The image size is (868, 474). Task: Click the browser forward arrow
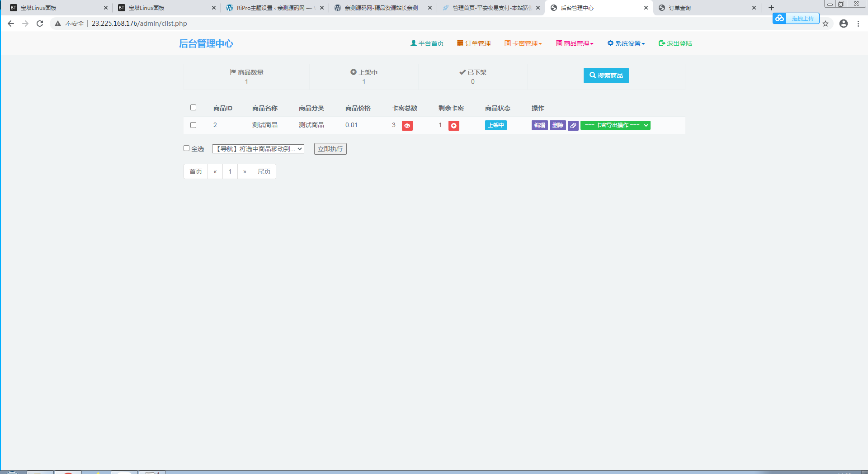25,24
